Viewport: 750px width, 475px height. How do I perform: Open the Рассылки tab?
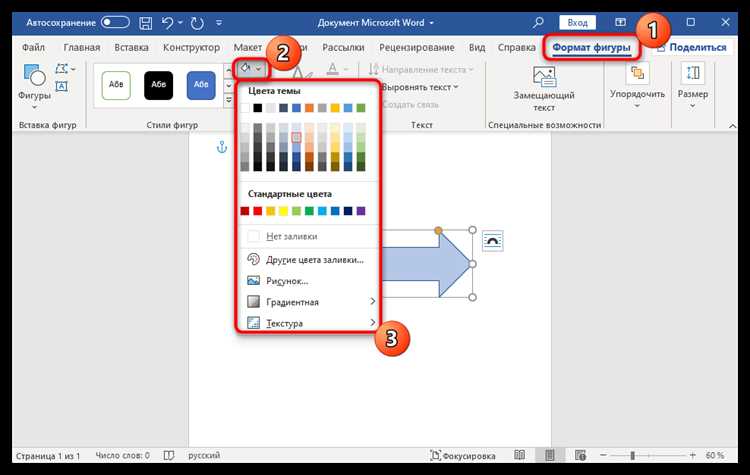[343, 47]
